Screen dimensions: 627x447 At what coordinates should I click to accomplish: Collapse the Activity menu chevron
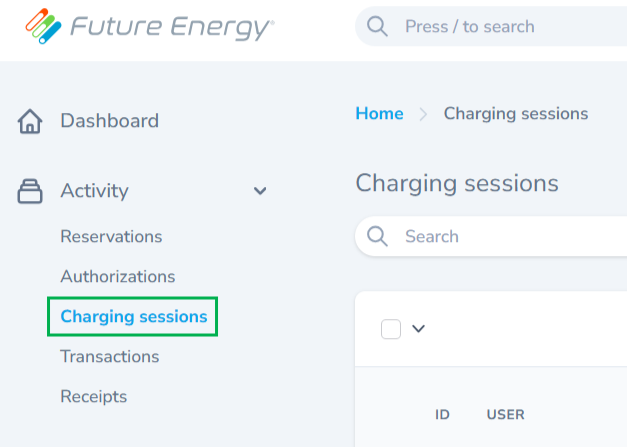[x=260, y=191]
